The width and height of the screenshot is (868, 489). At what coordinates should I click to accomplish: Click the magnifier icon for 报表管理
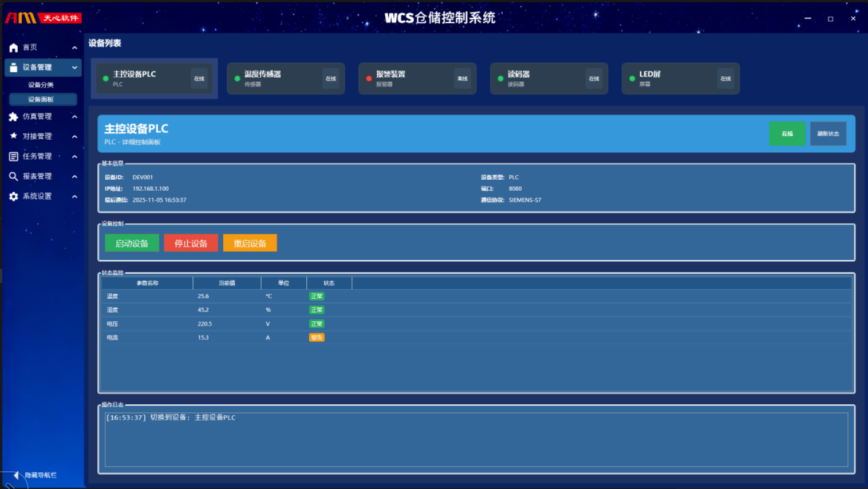[x=14, y=176]
